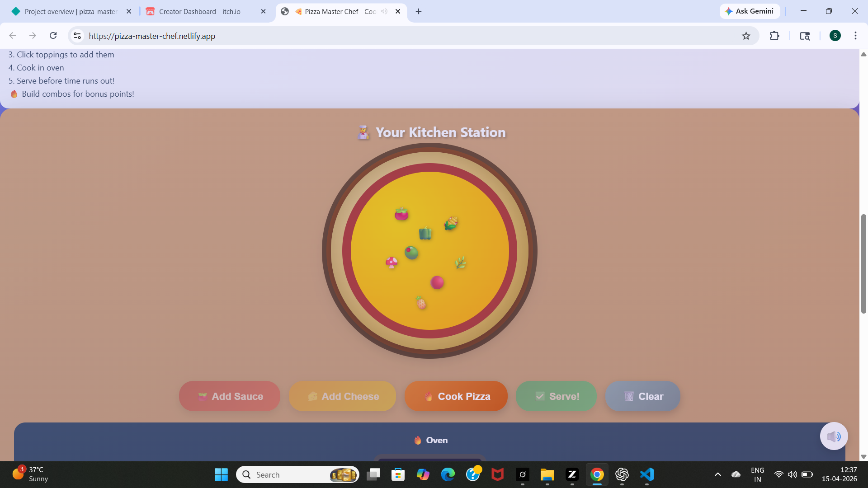Bookmark this page with star icon
The width and height of the screenshot is (868, 488).
[x=746, y=36]
